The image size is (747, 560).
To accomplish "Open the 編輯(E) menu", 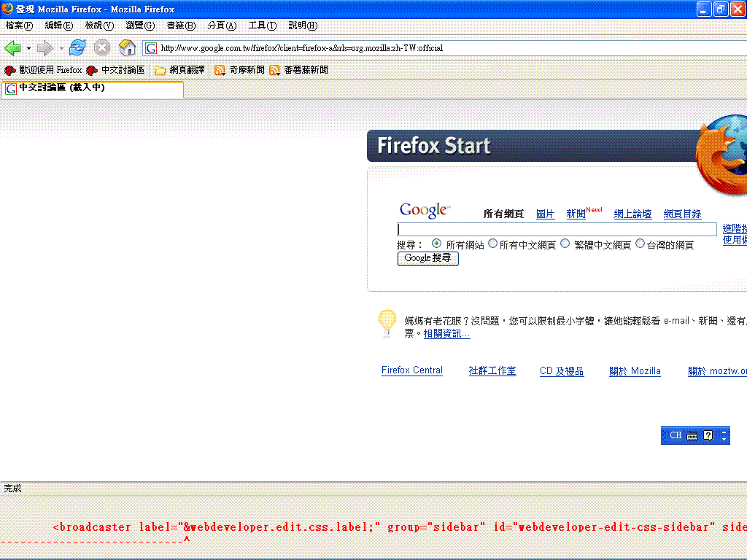I will click(59, 26).
